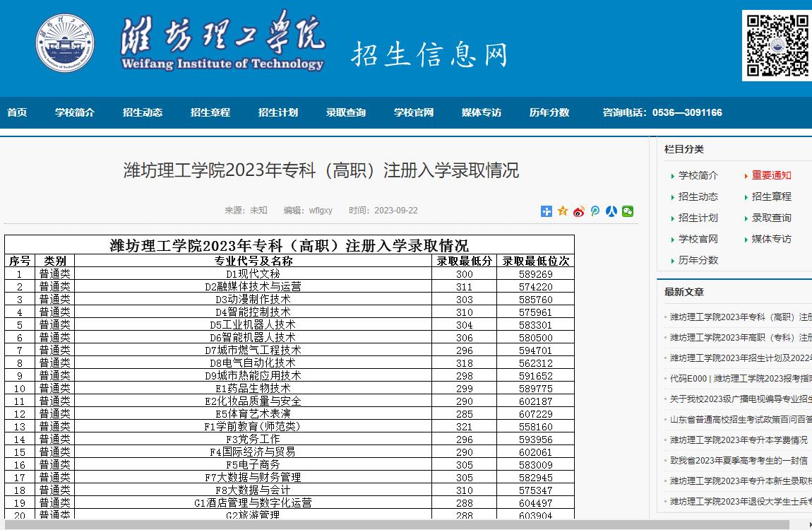Open 招生章程 in the navigation bar

tap(210, 112)
